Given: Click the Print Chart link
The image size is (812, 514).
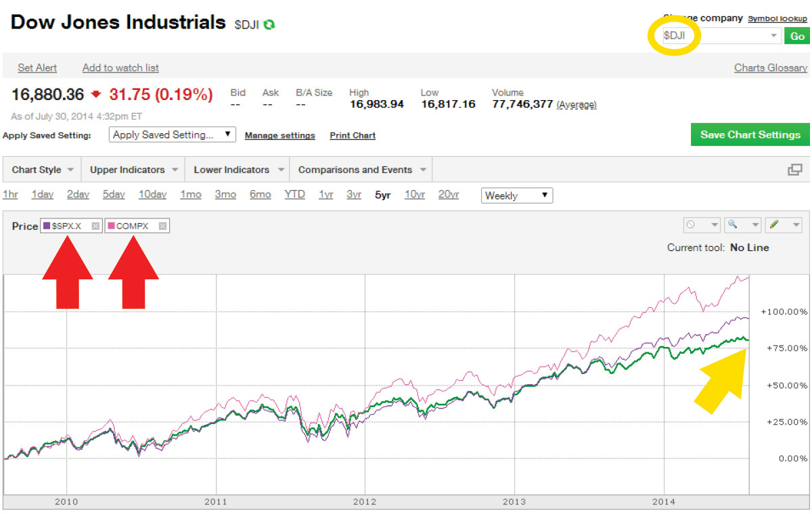Looking at the screenshot, I should pos(353,135).
